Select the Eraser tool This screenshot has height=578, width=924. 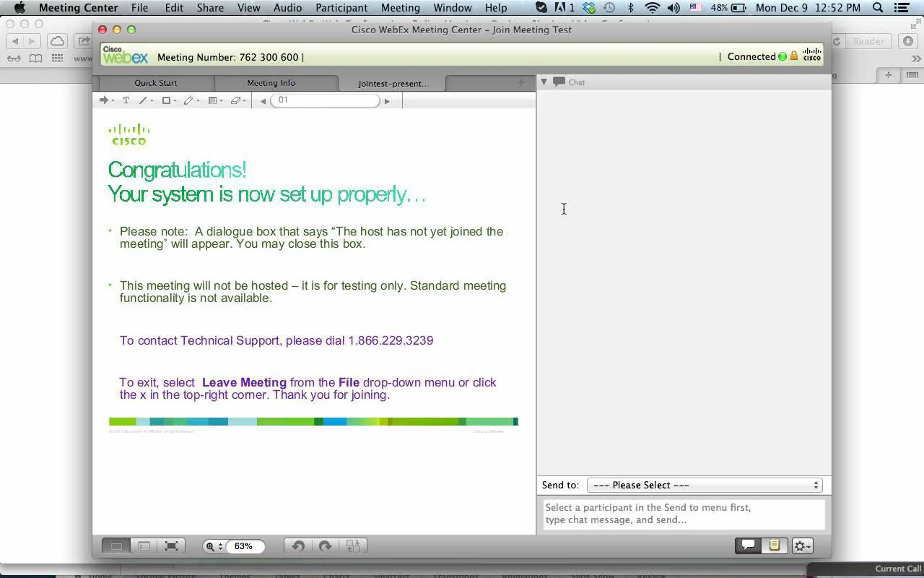[235, 100]
